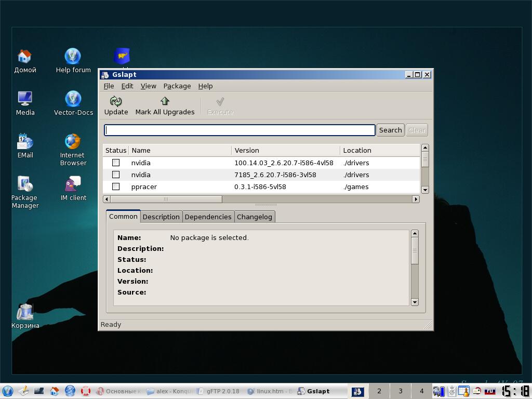Click the Search button
The height and width of the screenshot is (399, 532).
click(391, 130)
